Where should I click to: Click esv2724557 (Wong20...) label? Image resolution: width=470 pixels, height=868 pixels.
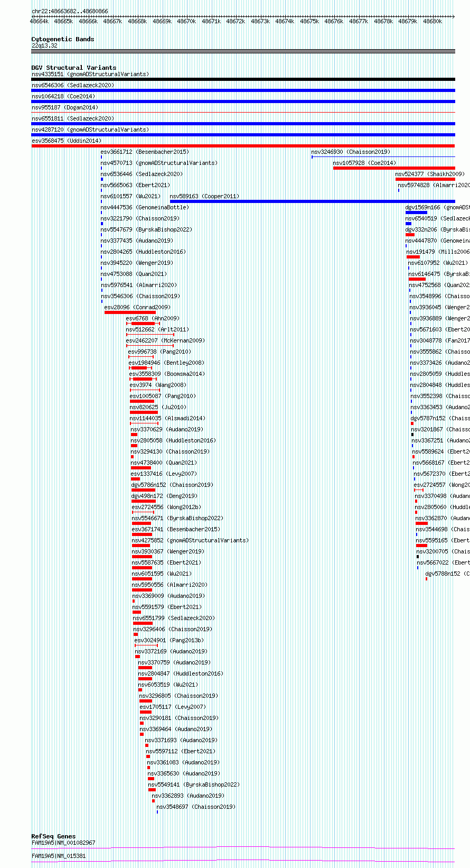[441, 485]
